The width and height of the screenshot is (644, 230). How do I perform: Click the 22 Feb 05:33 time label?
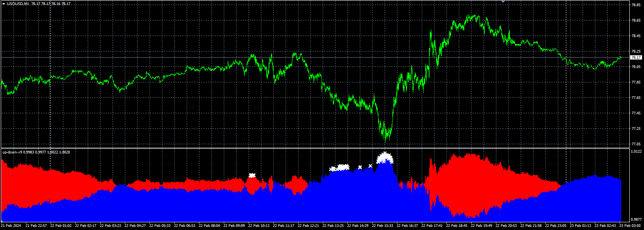point(160,226)
